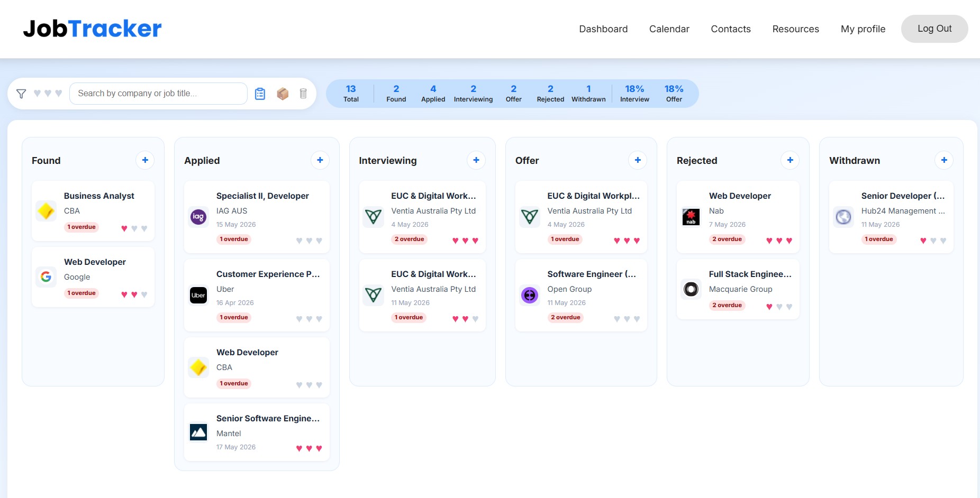Click the Uber logo on Customer Experience card

[198, 295]
